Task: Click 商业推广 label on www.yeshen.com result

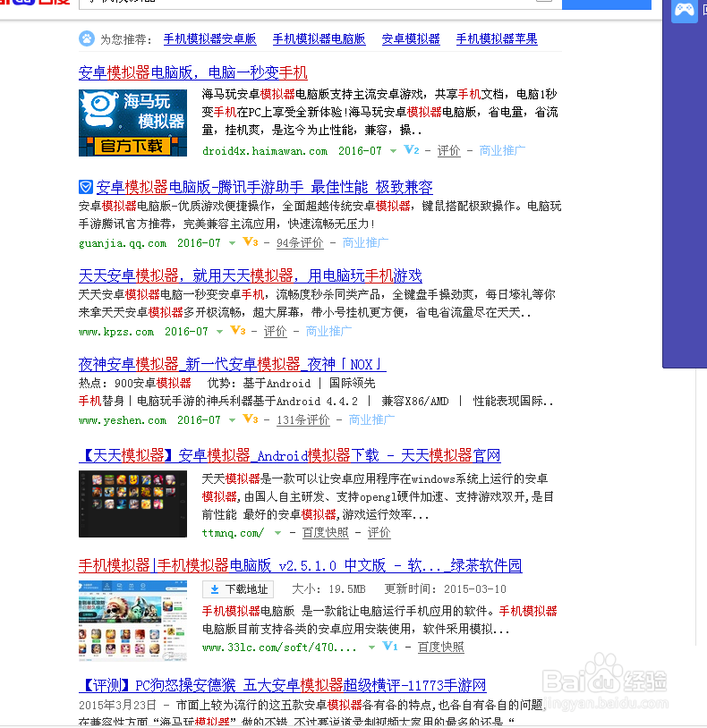Action: [x=371, y=419]
